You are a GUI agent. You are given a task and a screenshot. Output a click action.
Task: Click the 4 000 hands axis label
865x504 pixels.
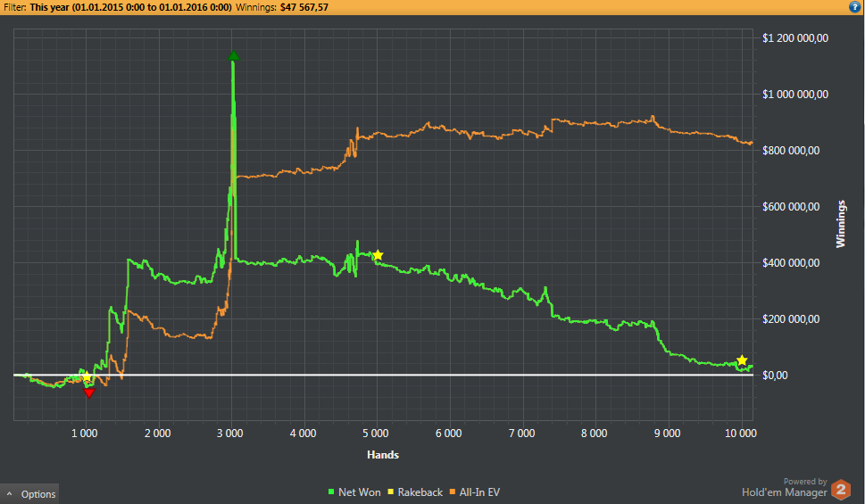303,434
